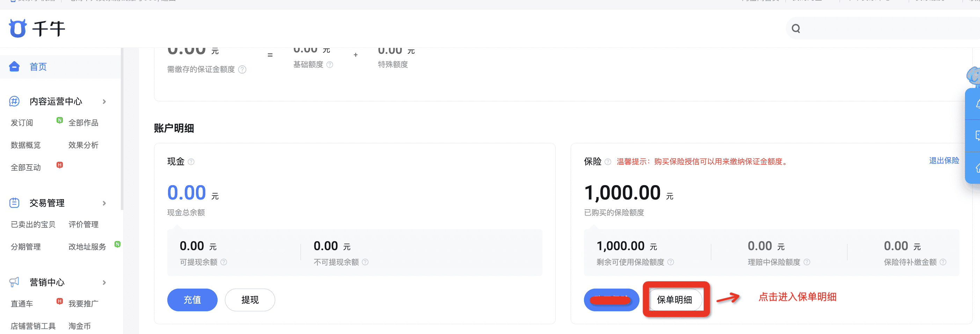Expand the 内容运营中心 chevron
Screen dimensions: 980x334
tap(104, 102)
